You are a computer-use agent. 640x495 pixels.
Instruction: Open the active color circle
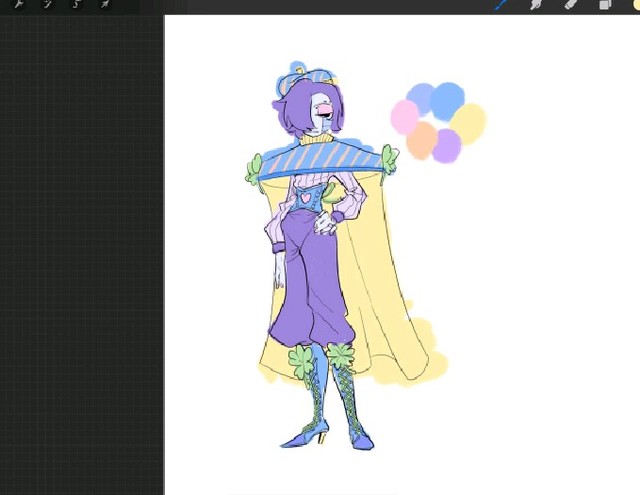(x=635, y=5)
